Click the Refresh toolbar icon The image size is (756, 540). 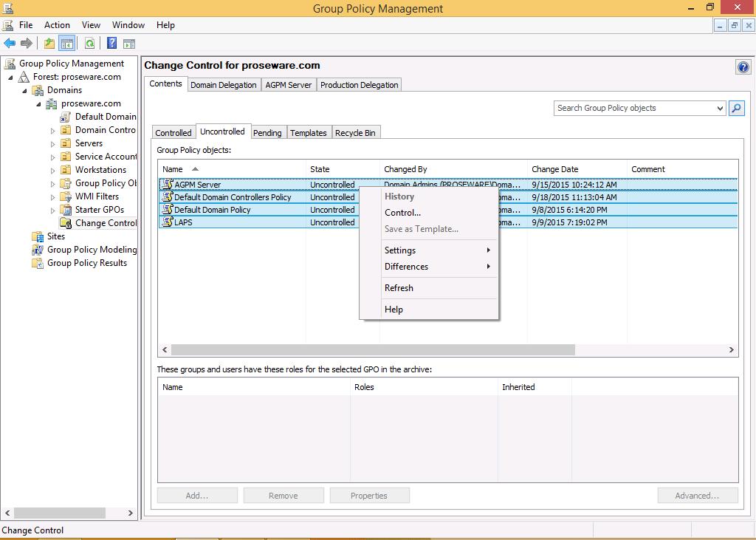tap(89, 44)
